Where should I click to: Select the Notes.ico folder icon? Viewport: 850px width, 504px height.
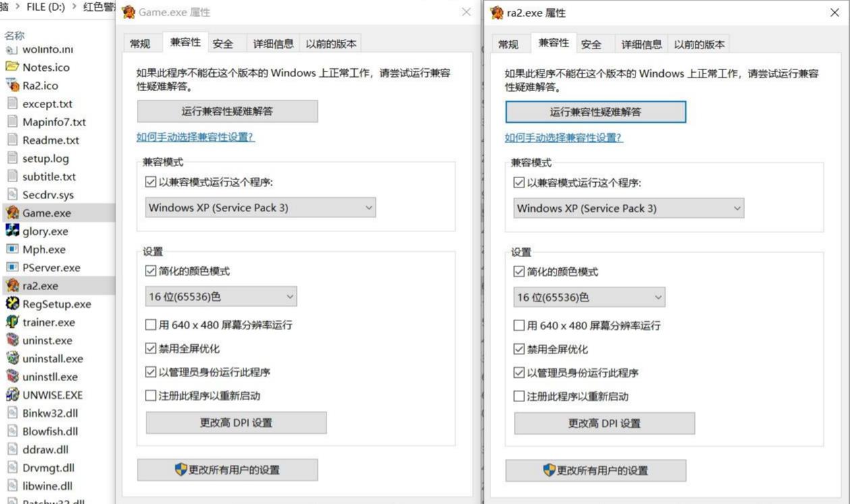click(12, 67)
